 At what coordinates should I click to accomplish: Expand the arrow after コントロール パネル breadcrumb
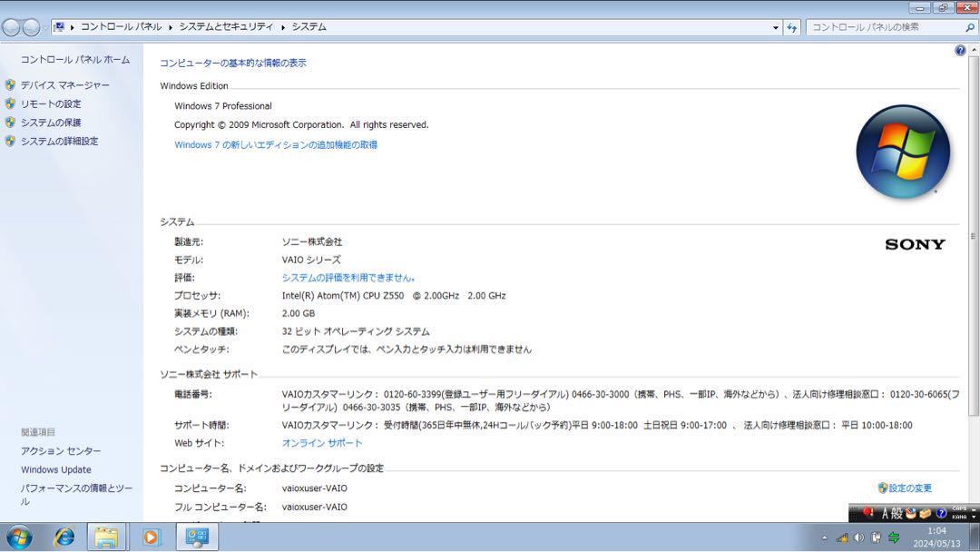click(170, 27)
